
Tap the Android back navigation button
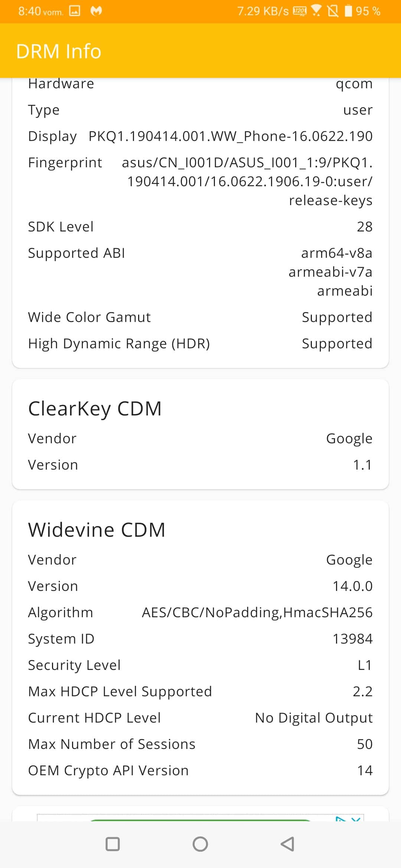[x=288, y=844]
